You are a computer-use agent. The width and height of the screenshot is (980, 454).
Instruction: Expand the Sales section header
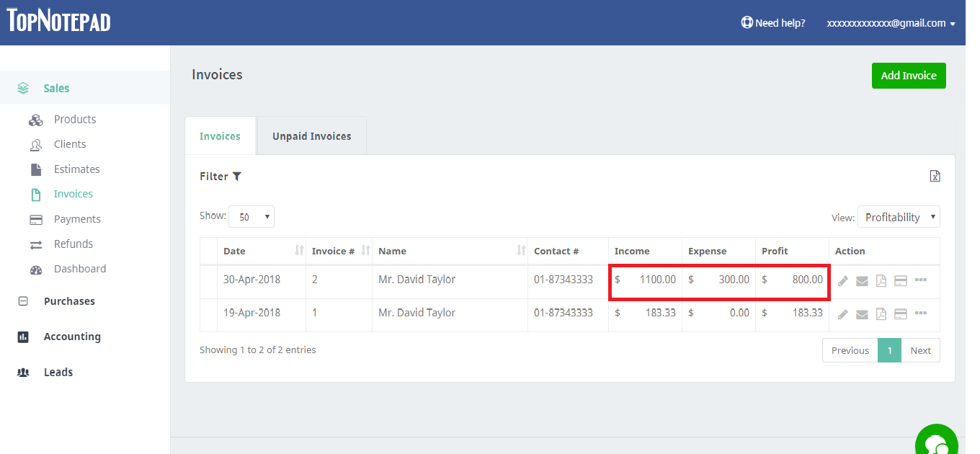click(56, 88)
